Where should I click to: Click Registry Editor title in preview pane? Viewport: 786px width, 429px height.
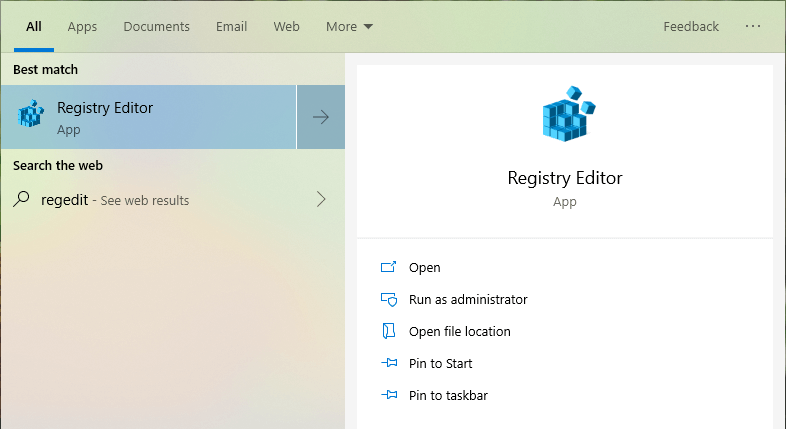coord(565,178)
